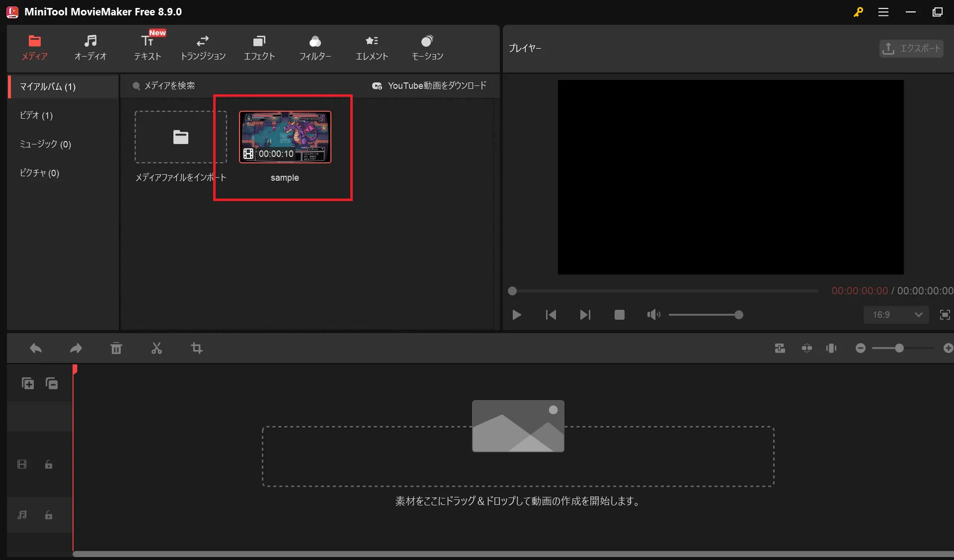Image resolution: width=954 pixels, height=560 pixels.
Task: Click the icon left of zoom-out
Action: click(x=831, y=349)
